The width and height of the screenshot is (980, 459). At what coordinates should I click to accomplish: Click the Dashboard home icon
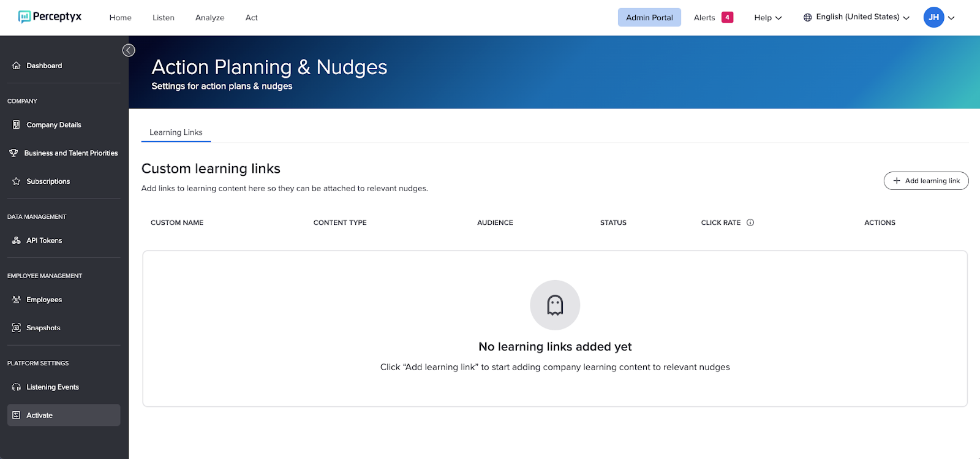[x=17, y=66]
